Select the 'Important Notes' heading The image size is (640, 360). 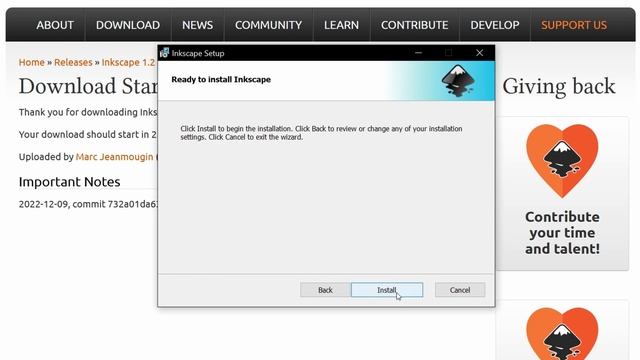click(x=69, y=182)
